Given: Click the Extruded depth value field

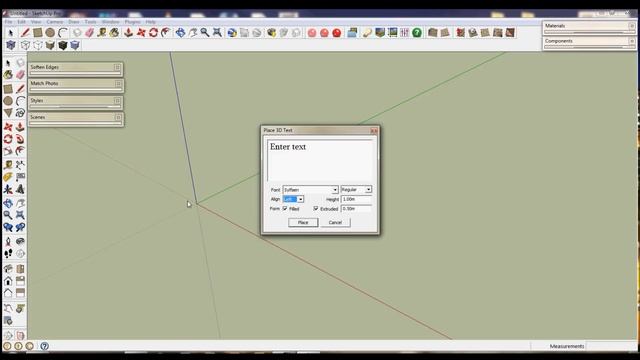Looking at the screenshot, I should (356, 209).
